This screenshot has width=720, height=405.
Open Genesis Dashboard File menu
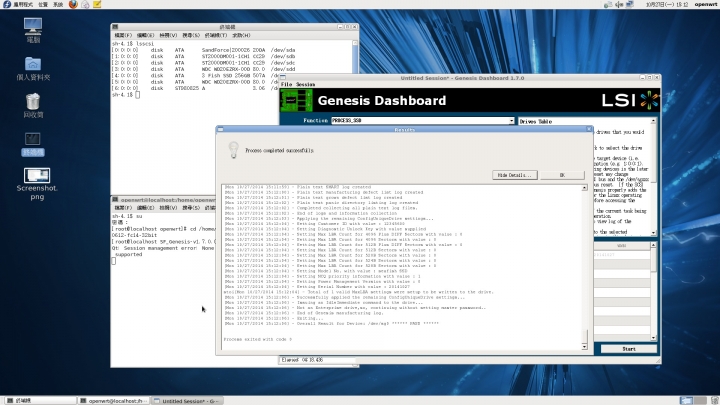[x=286, y=84]
